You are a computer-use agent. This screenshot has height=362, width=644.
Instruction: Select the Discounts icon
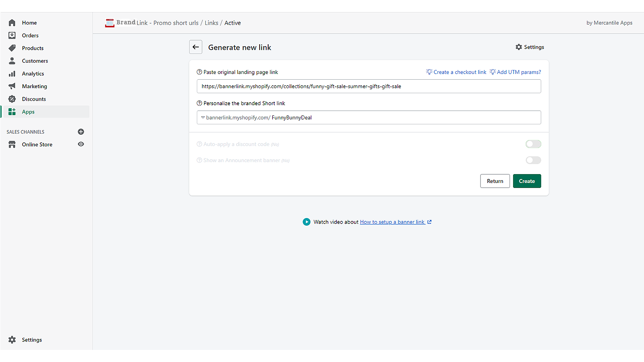tap(12, 99)
